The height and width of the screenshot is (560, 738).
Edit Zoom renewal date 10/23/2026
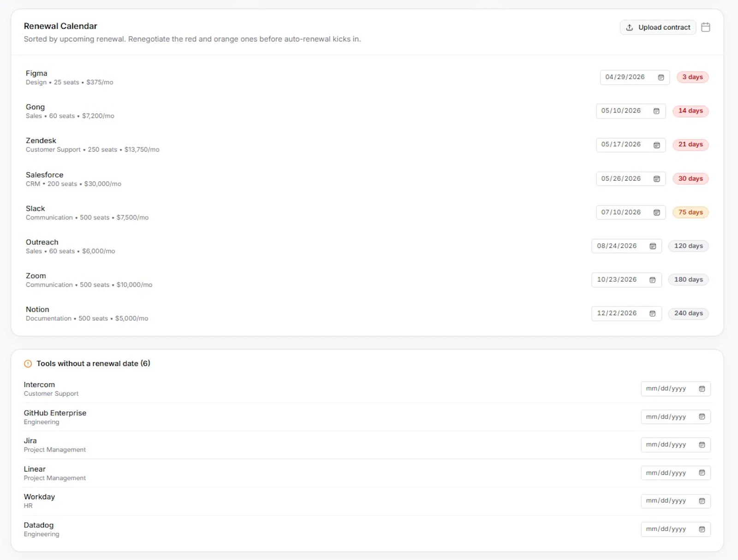626,280
